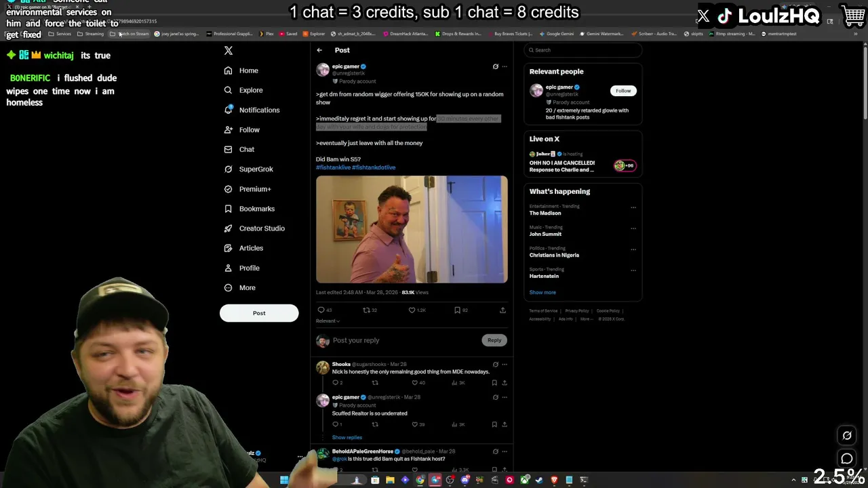Click Show more under What's happening

coord(542,293)
